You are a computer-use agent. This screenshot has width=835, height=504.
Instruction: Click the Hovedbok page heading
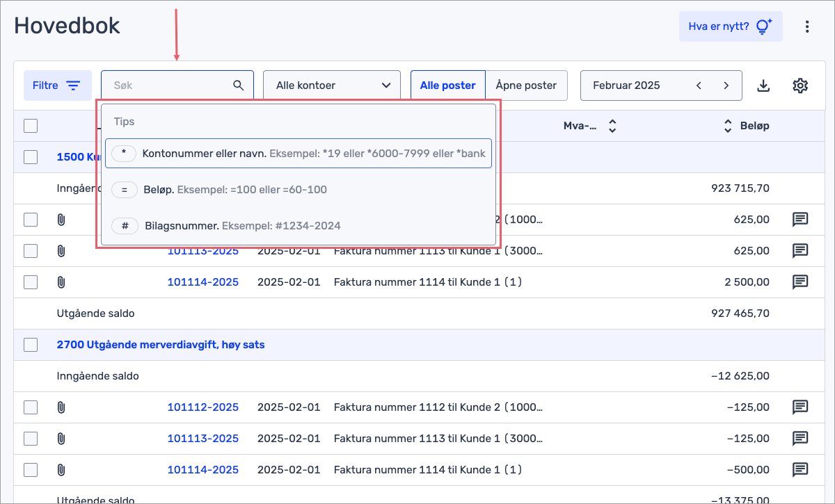(67, 26)
